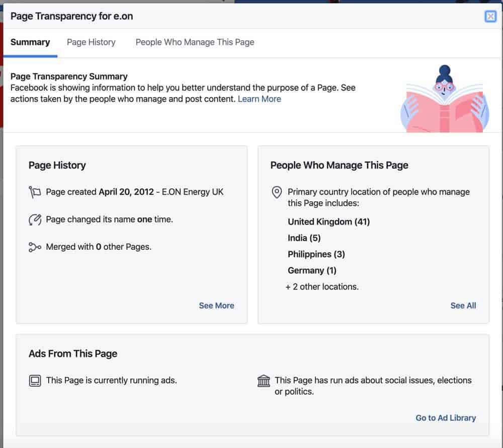Select the Germany (1) entry
Image resolution: width=503 pixels, height=448 pixels.
(312, 270)
